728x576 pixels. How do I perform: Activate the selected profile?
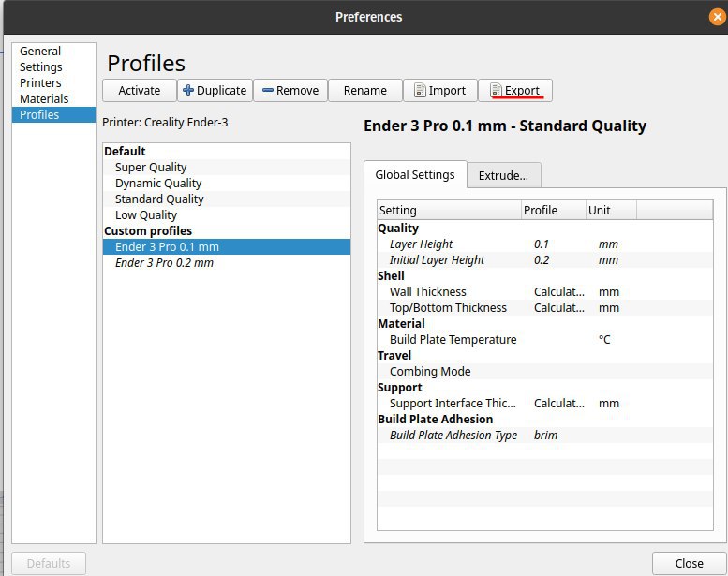click(x=140, y=90)
